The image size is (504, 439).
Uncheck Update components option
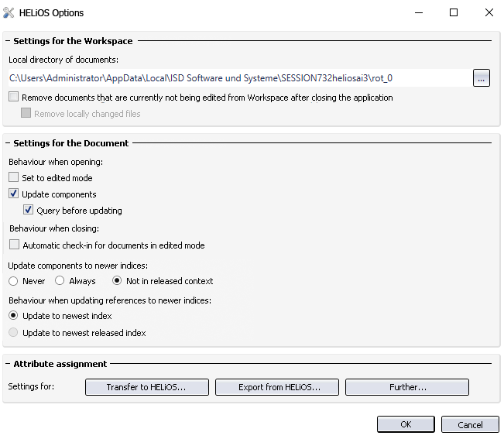point(14,194)
